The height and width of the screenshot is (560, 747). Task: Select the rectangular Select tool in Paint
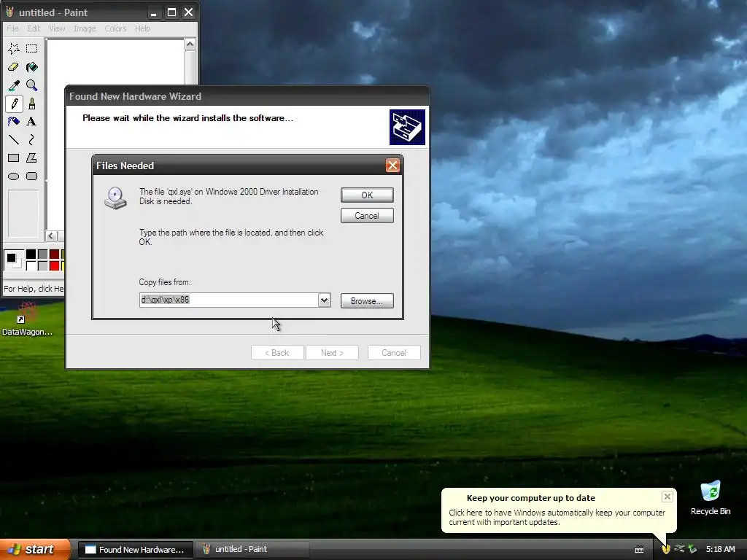pyautogui.click(x=31, y=49)
